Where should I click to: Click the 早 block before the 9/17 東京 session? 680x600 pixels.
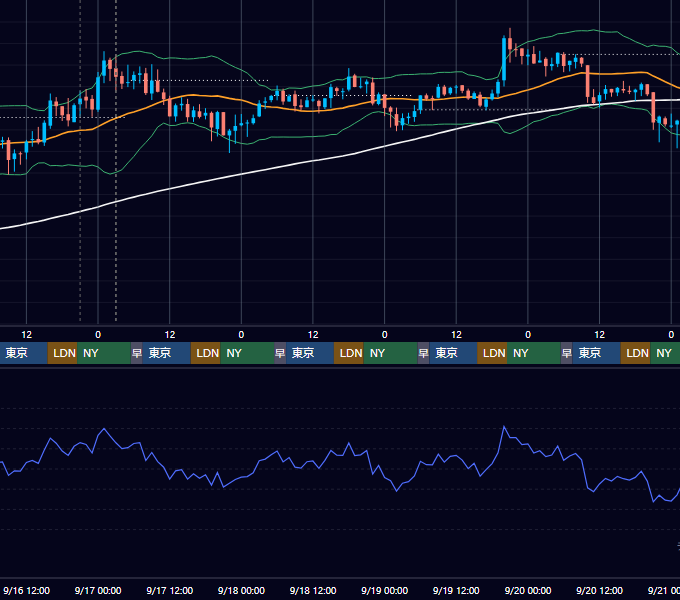click(137, 353)
